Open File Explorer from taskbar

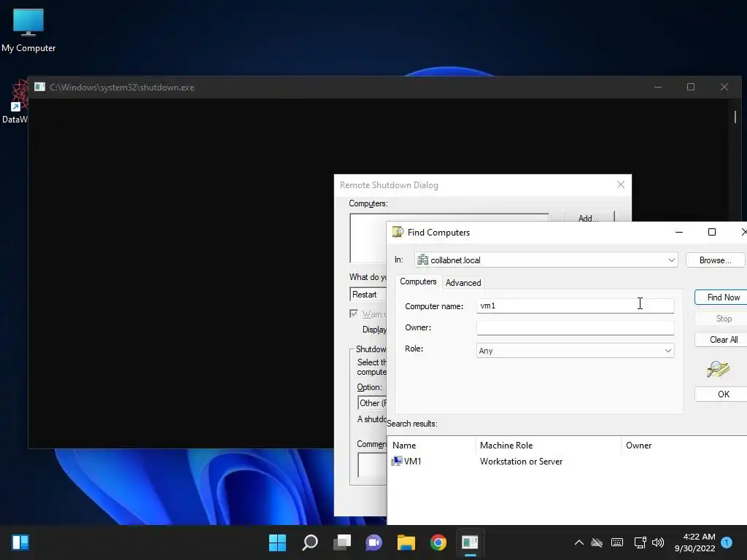pyautogui.click(x=406, y=542)
